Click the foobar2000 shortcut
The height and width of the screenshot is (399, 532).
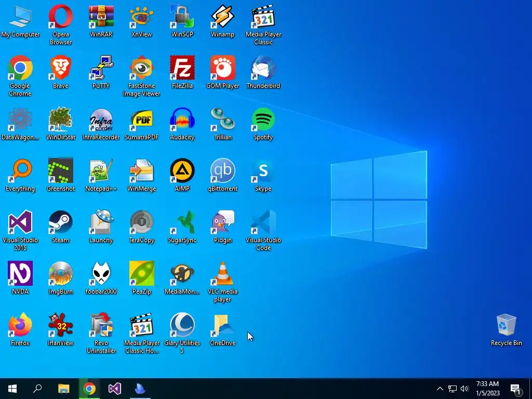point(101,278)
